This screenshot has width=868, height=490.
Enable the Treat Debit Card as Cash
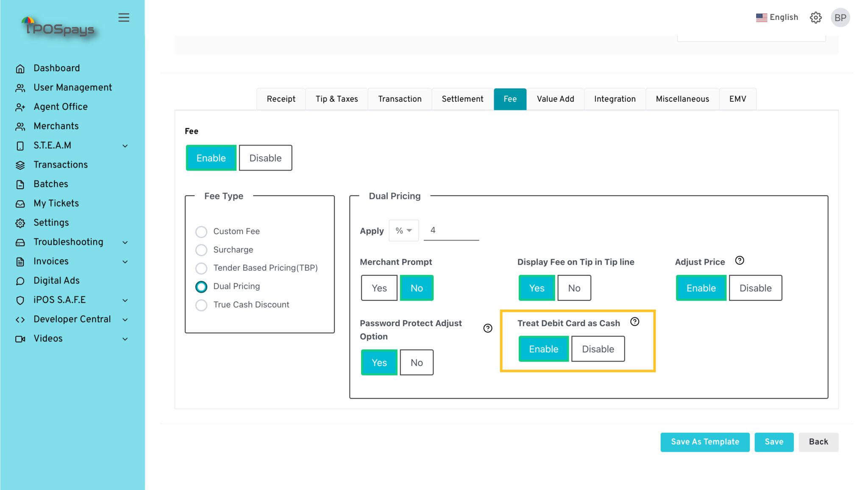coord(542,349)
